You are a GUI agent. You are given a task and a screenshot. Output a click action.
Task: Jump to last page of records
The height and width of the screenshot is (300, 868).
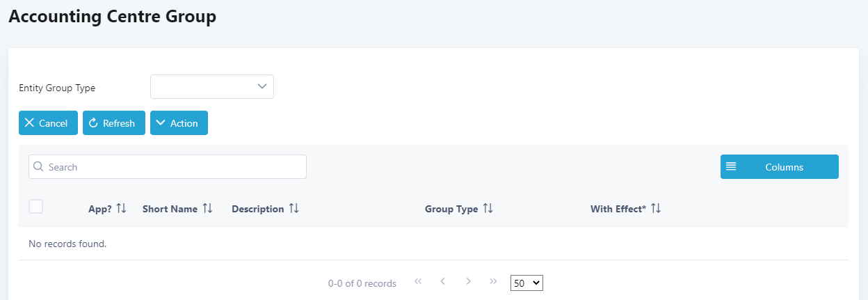point(494,282)
